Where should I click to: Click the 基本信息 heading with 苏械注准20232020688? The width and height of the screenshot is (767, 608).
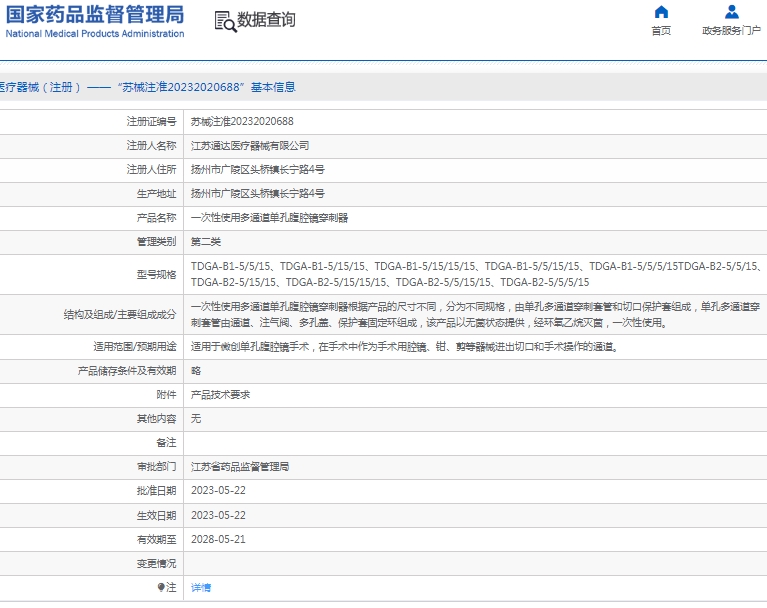[x=147, y=87]
